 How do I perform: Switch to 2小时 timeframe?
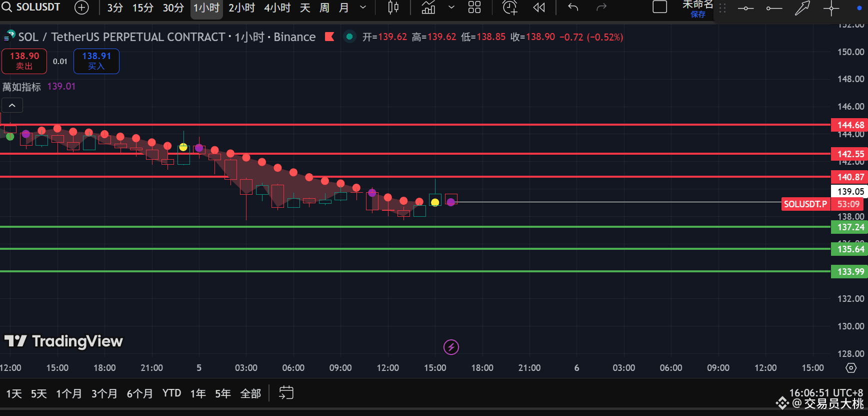(x=242, y=8)
